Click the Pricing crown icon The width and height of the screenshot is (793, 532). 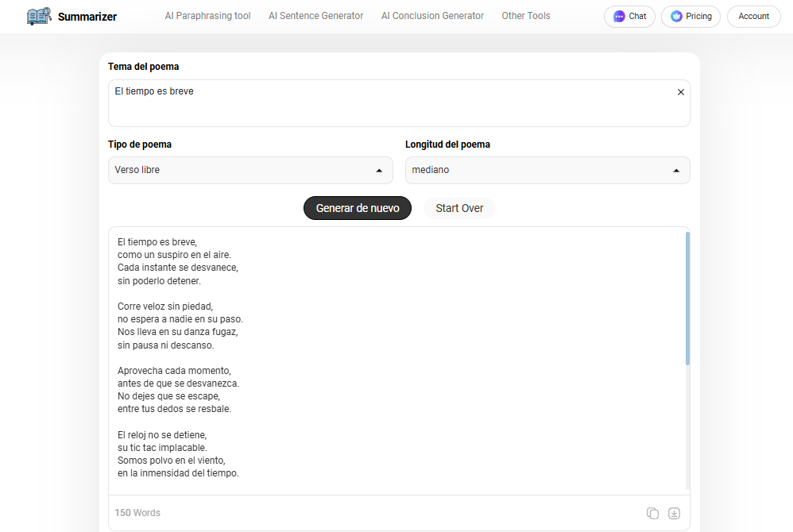[x=676, y=17]
